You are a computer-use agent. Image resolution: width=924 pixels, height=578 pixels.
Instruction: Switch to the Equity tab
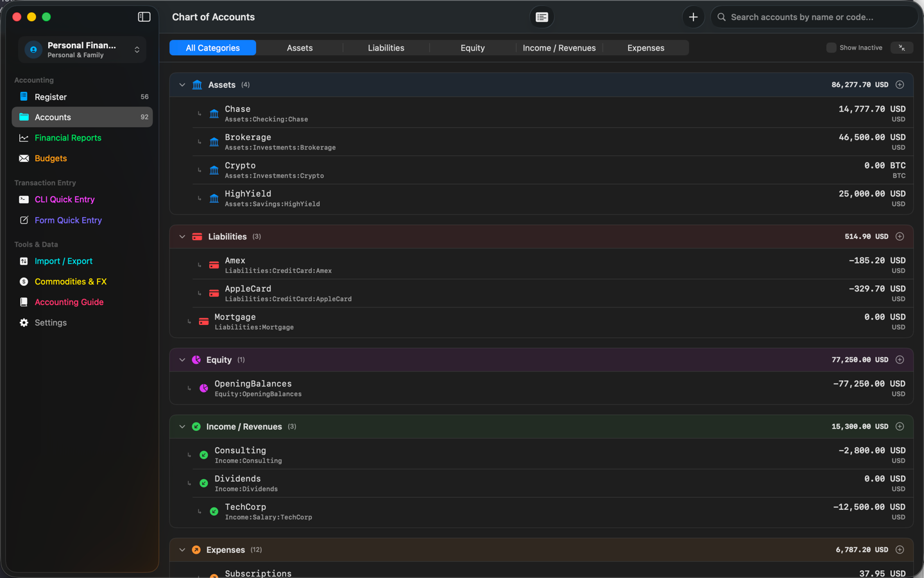pos(473,48)
